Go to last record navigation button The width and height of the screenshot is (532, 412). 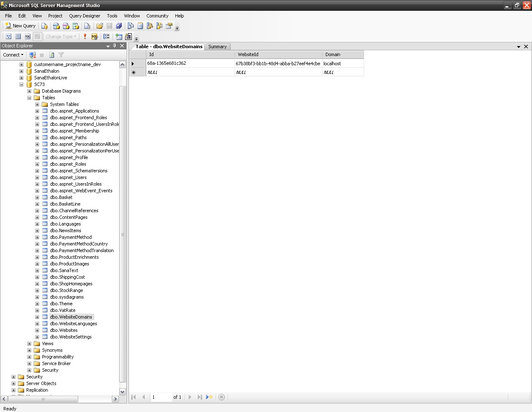pos(199,397)
